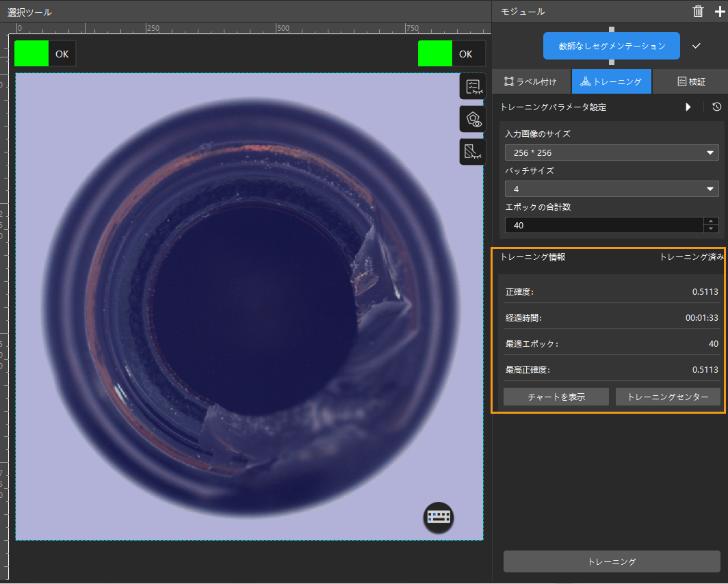
Task: Switch to the ラベル付け tab
Action: (x=531, y=81)
